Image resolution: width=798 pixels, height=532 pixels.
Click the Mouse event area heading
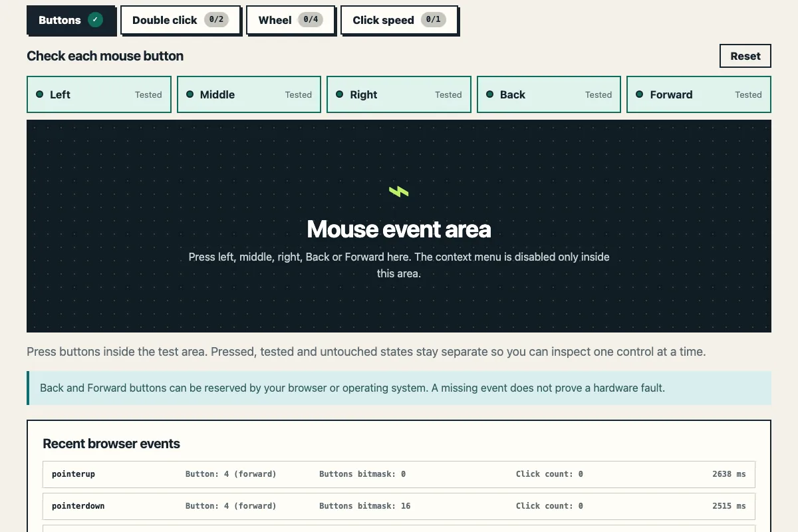click(x=399, y=229)
